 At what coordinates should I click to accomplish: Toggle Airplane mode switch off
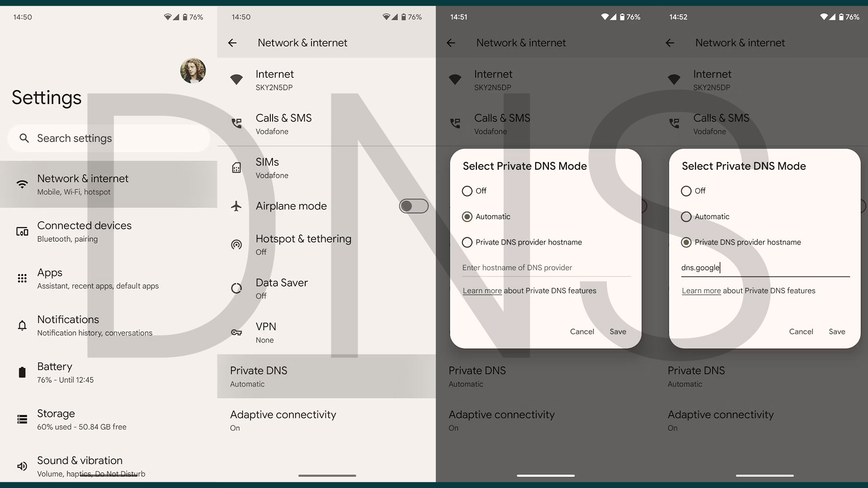click(x=414, y=206)
